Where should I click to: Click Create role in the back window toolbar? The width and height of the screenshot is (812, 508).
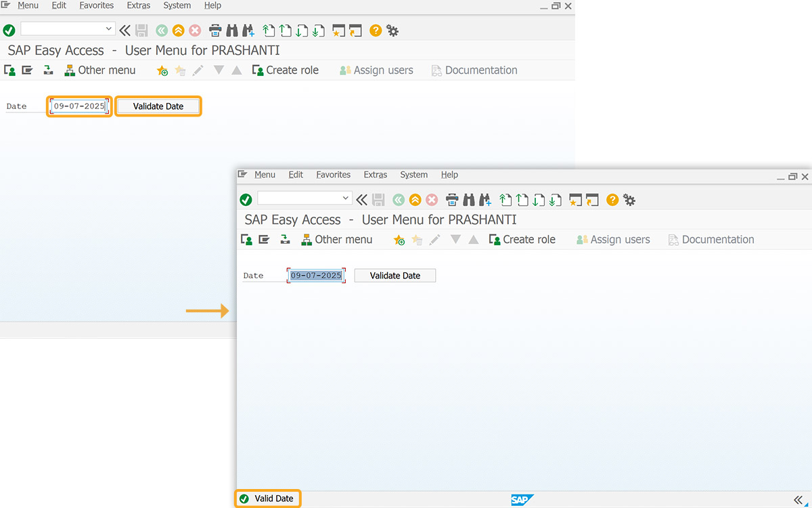pos(285,70)
